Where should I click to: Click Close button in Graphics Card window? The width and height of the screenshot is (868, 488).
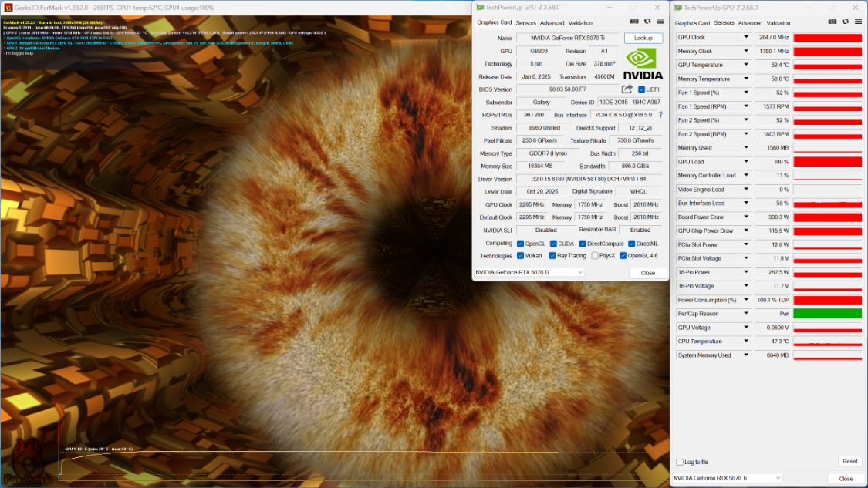tap(647, 273)
